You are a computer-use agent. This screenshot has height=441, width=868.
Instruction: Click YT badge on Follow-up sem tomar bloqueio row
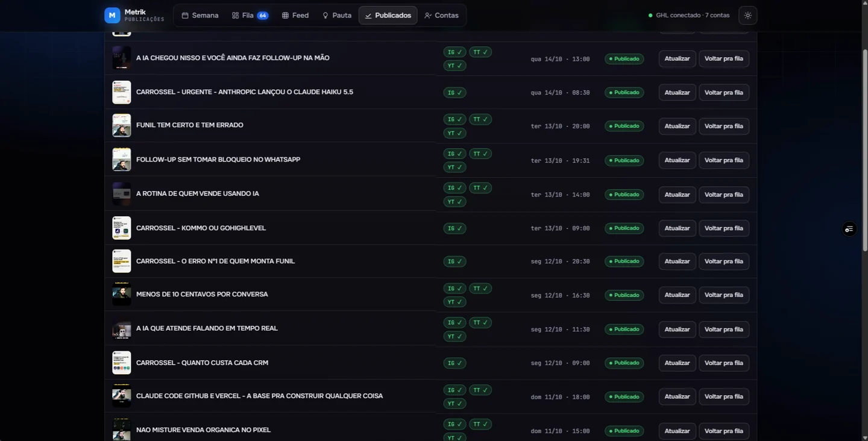[454, 167]
